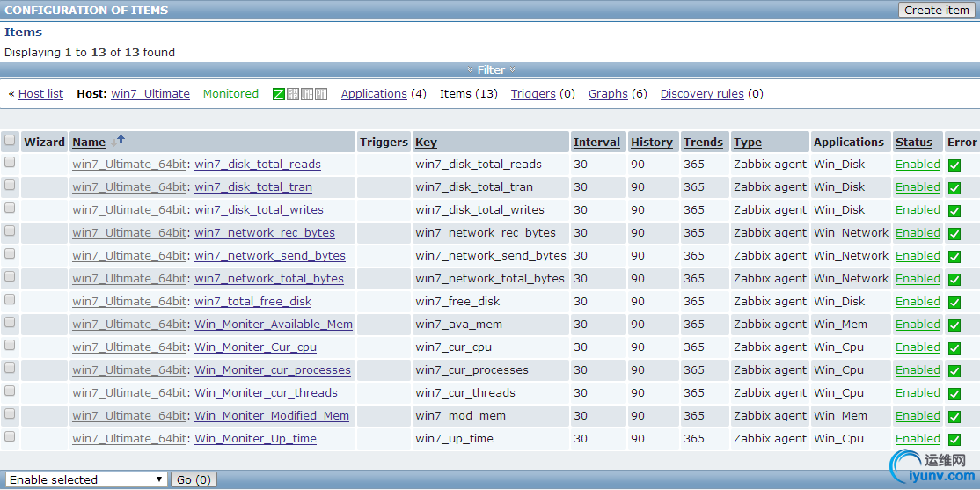
Task: Sort the table by Key column
Action: tap(427, 142)
